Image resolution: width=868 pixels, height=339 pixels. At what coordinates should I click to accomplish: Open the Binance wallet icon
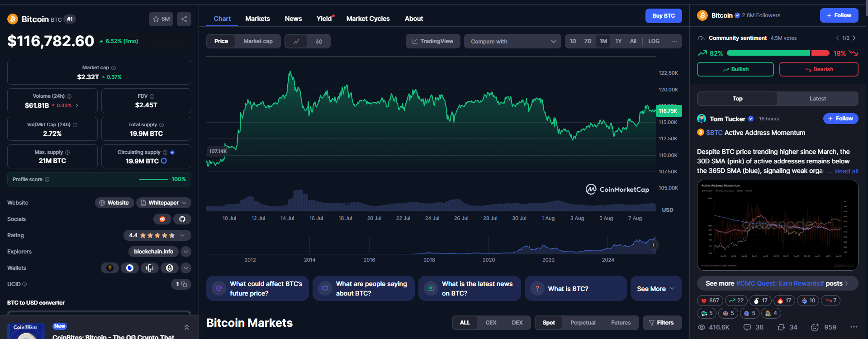point(110,268)
